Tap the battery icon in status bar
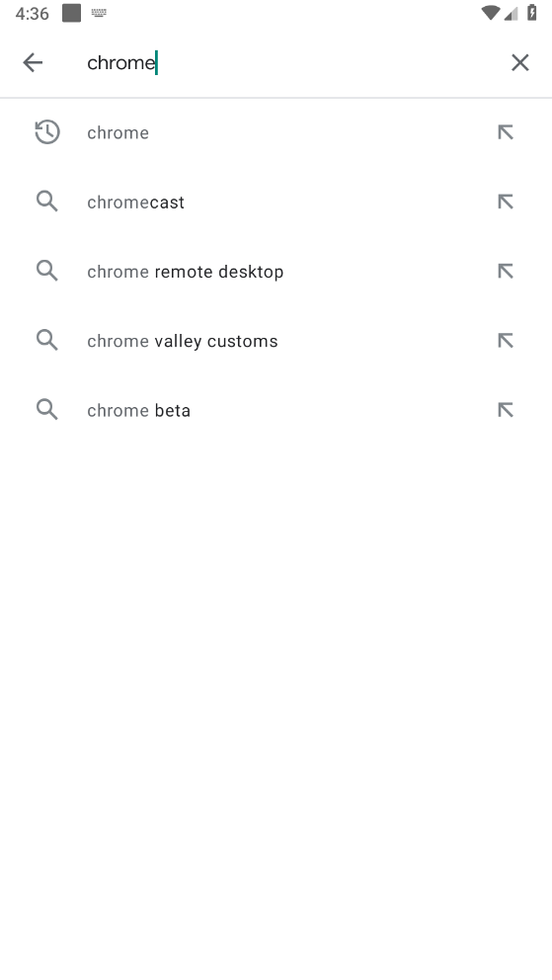This screenshot has width=552, height=980. (x=532, y=13)
